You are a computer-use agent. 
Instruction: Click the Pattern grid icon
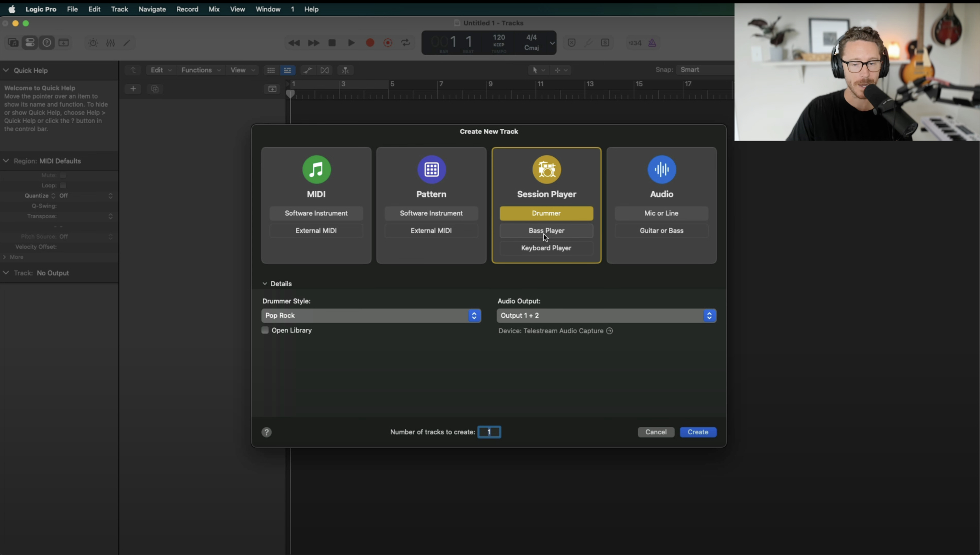(432, 169)
